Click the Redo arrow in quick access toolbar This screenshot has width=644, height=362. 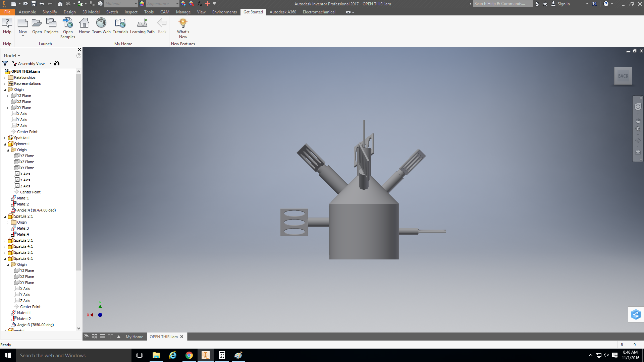(50, 4)
